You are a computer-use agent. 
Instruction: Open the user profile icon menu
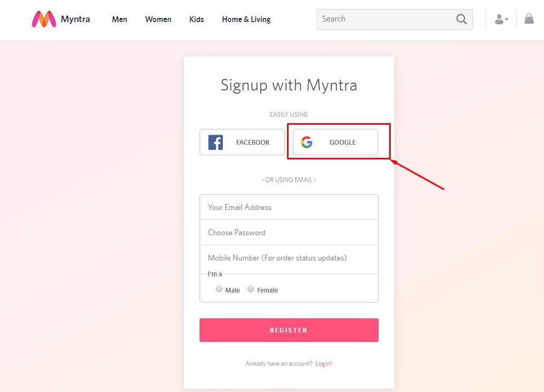[499, 19]
